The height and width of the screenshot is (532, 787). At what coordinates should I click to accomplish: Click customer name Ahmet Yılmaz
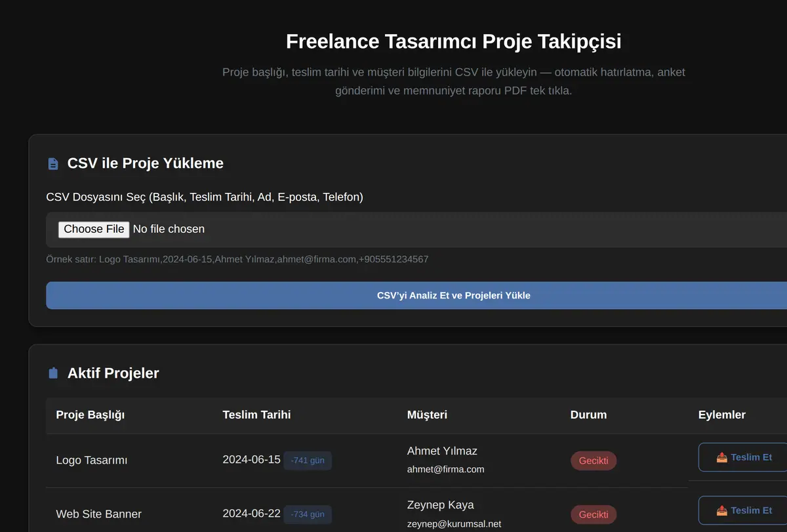point(442,451)
